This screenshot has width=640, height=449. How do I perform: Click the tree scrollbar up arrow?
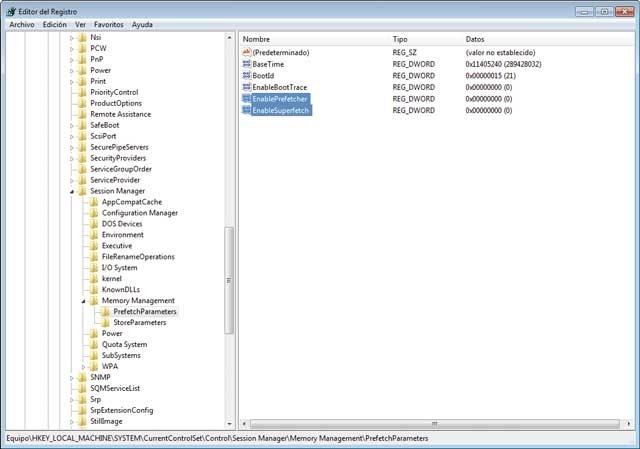point(229,38)
